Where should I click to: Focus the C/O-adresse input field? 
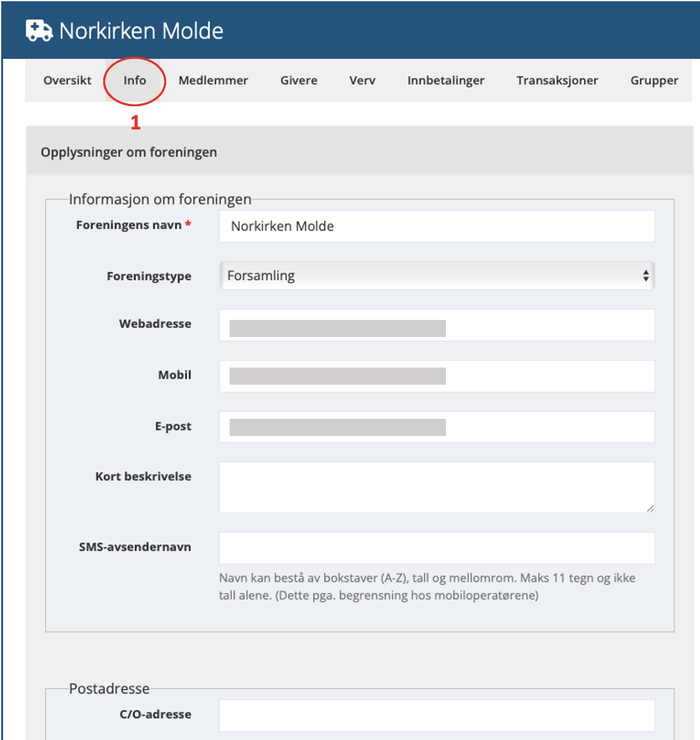[437, 715]
